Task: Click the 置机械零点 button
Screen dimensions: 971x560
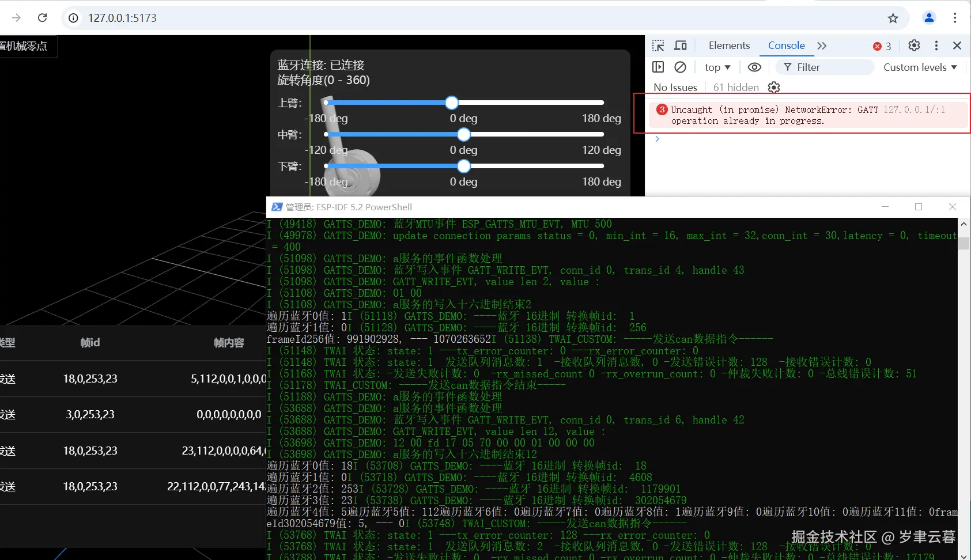Action: click(x=28, y=46)
